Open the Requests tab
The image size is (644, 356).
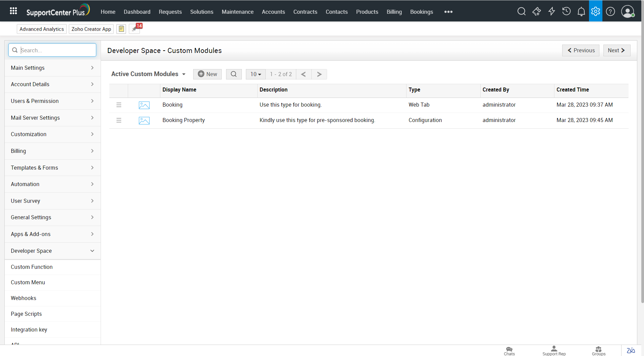(170, 12)
